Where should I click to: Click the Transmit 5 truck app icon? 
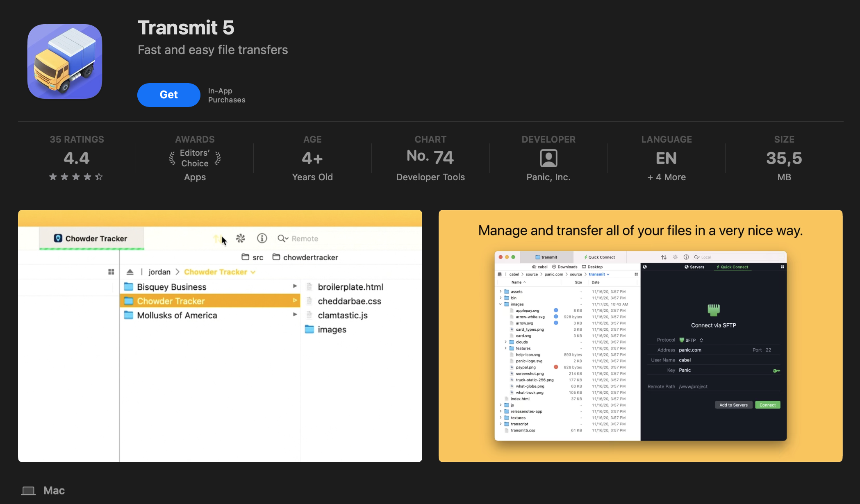65,61
